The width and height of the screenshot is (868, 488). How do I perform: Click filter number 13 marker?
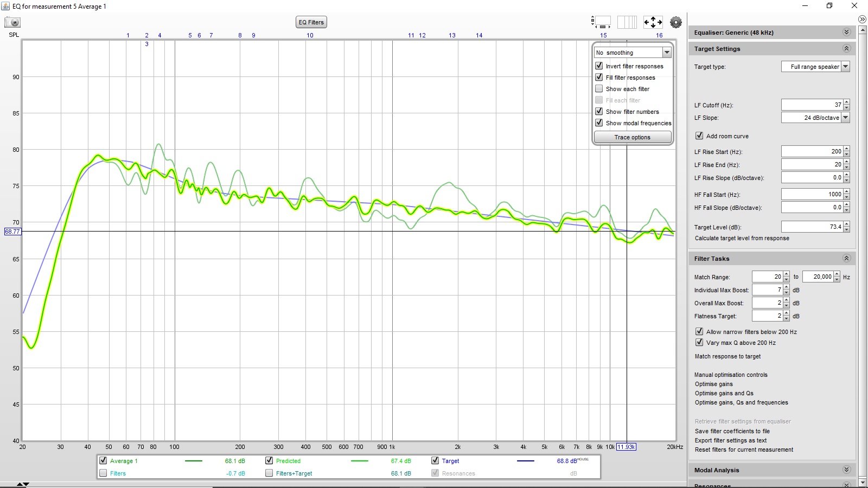(x=452, y=35)
